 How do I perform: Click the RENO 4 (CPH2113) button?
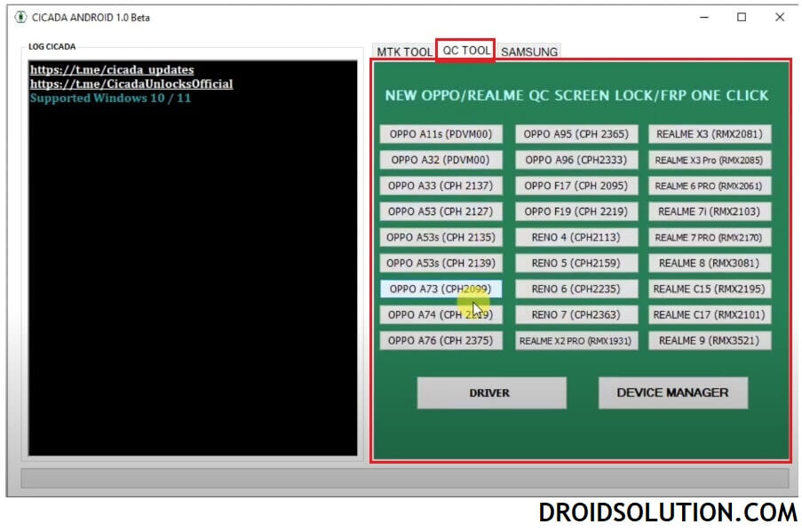[576, 237]
